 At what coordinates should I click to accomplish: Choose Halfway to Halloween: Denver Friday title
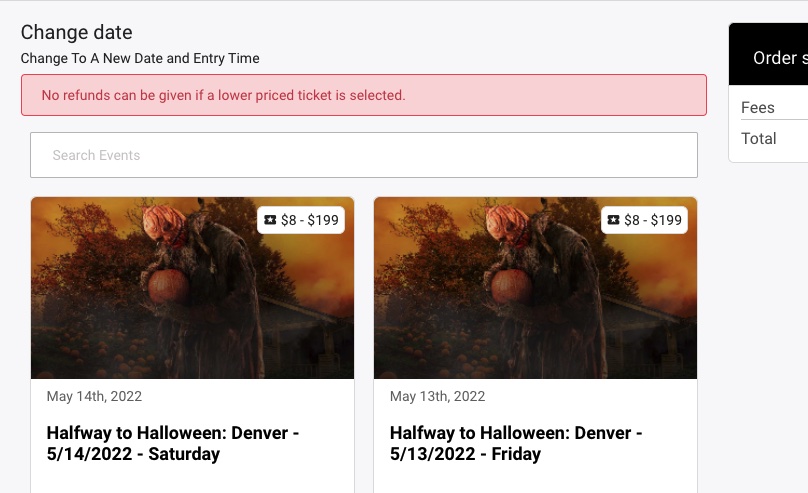[516, 443]
